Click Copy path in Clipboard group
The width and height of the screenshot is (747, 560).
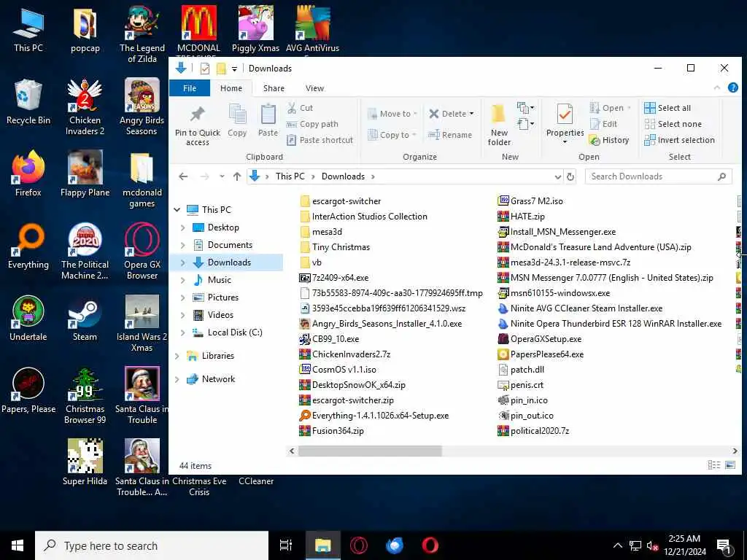click(312, 124)
